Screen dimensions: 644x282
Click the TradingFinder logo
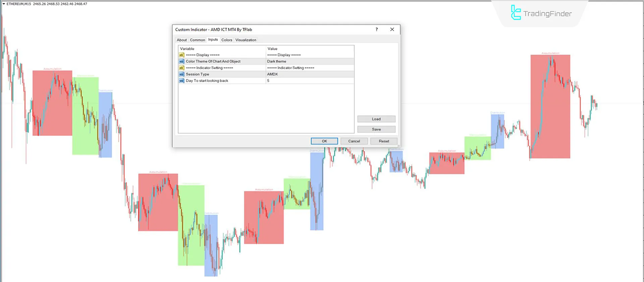pos(541,13)
